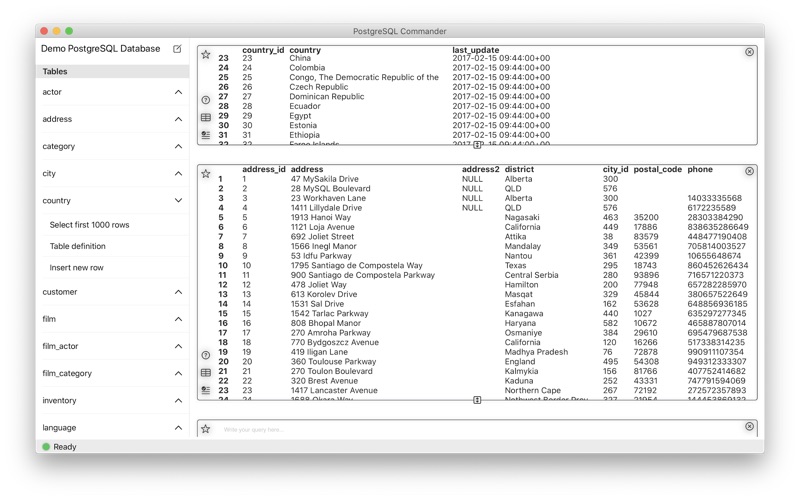Select the actor table name
Viewport: 800px width, 500px height.
[x=52, y=92]
